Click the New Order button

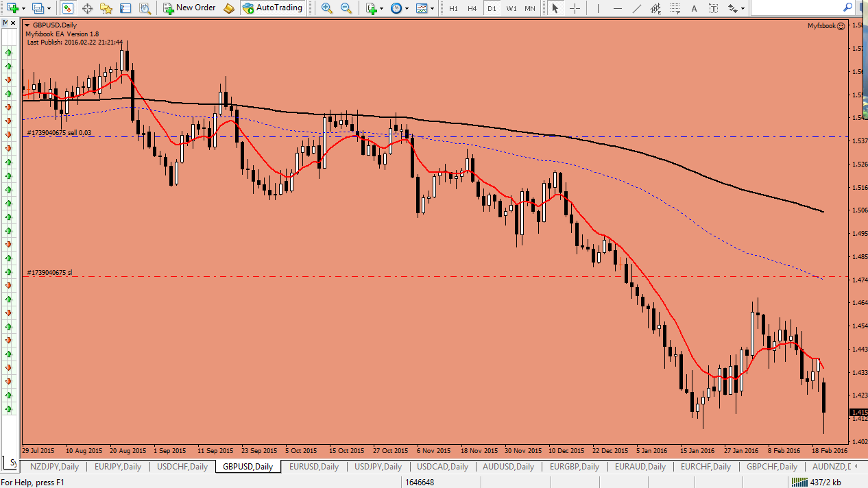click(190, 8)
